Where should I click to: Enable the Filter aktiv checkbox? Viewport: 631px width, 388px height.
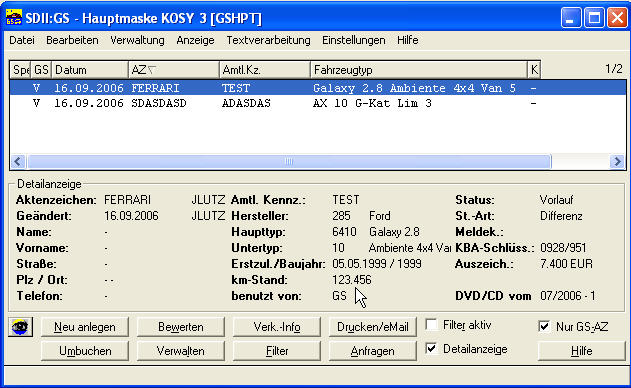coord(432,325)
